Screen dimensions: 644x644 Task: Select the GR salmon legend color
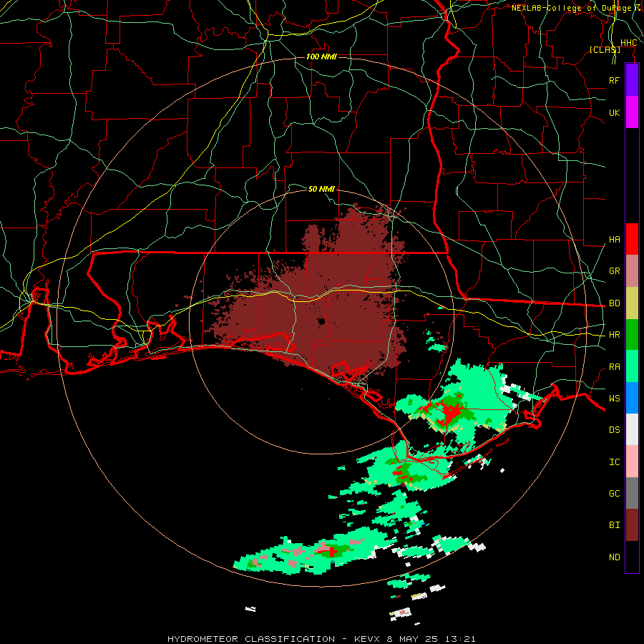[x=632, y=271]
